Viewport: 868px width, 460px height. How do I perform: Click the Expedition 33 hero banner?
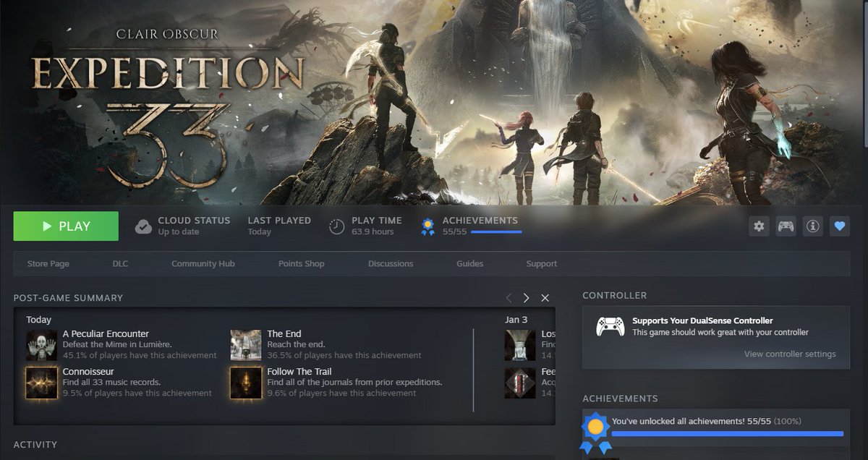click(434, 102)
